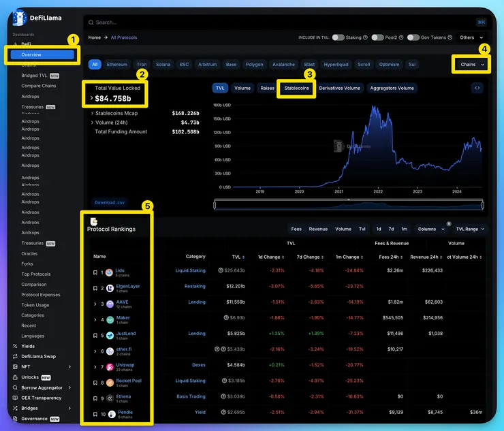Click the Borrow Aggregator search icon
The width and height of the screenshot is (504, 431).
coord(15,387)
